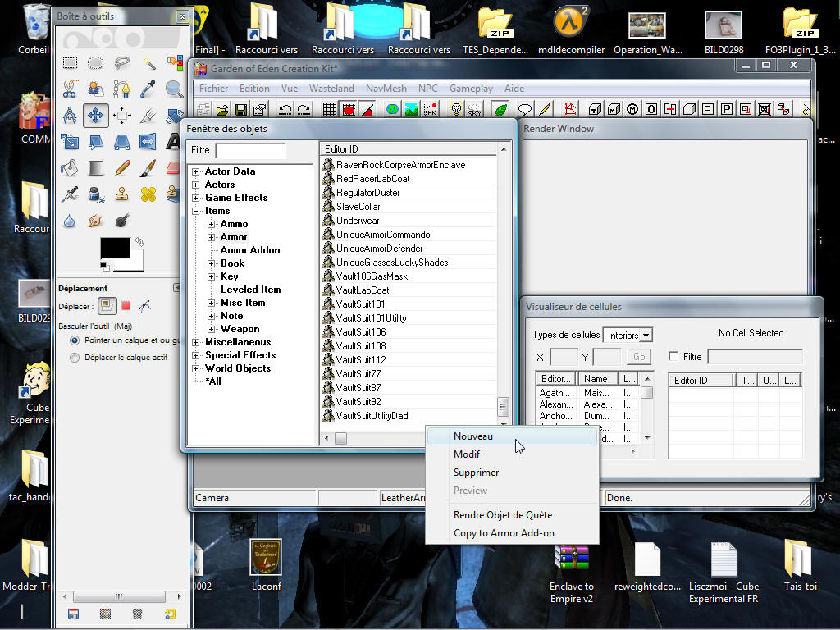
Task: Expand the Special Effects tree node
Action: (196, 356)
